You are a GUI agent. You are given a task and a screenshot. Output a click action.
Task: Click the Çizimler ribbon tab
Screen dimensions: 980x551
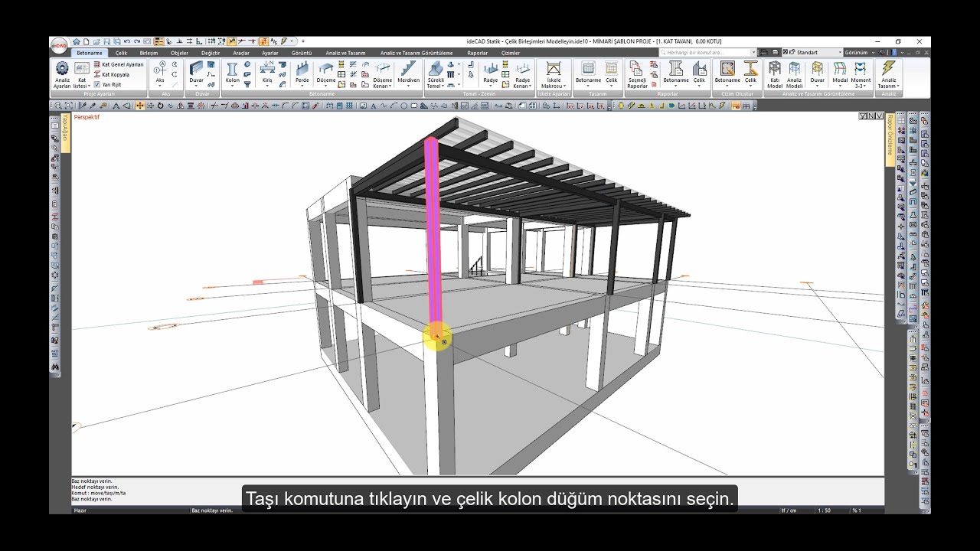(511, 53)
